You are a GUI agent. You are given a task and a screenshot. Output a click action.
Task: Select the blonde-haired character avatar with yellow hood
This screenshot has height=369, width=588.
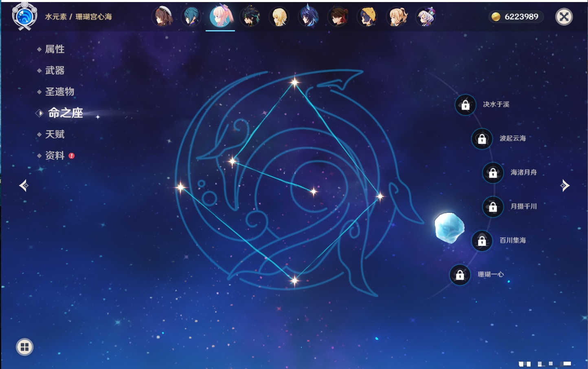point(368,17)
